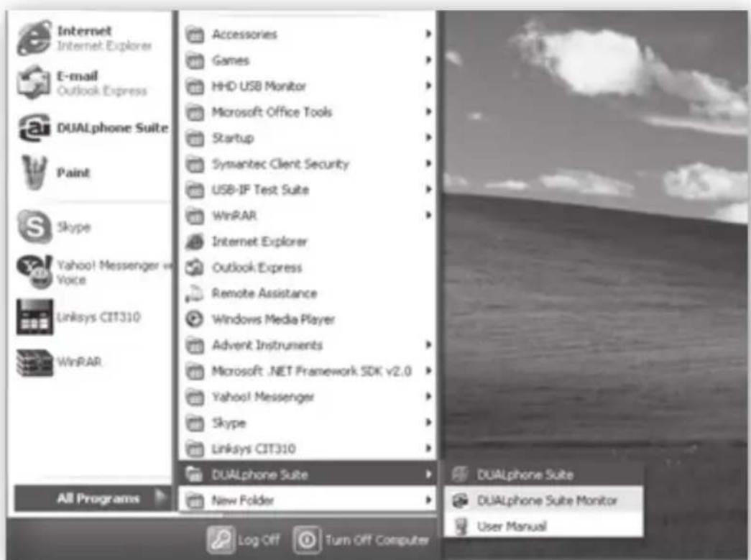This screenshot has height=560, width=751.
Task: Open the User Manual menu entry
Action: [x=543, y=526]
